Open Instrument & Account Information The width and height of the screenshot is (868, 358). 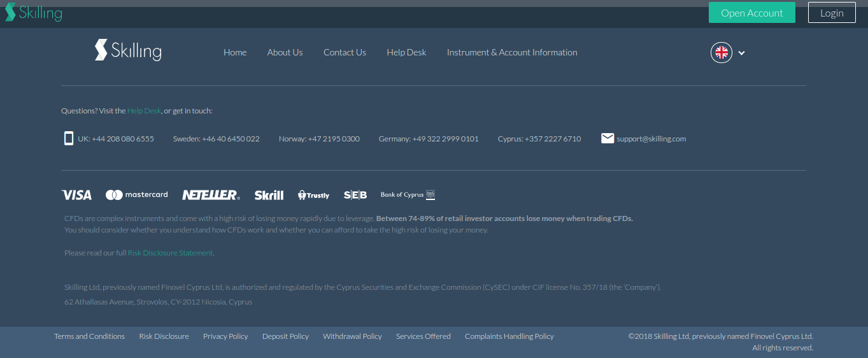(x=512, y=52)
